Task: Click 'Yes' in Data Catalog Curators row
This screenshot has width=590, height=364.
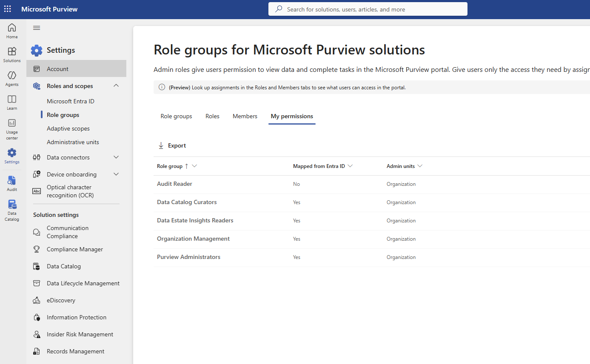Action: [296, 202]
